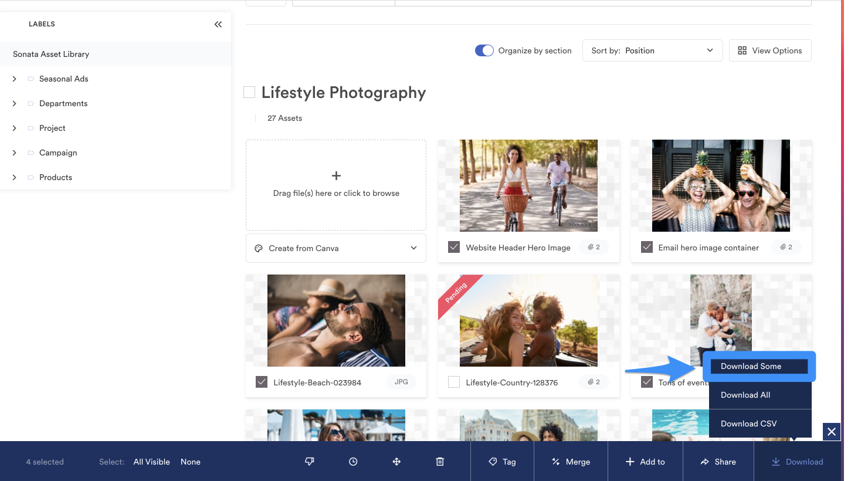Select all via Lifestyle Photography section checkbox
Image resolution: width=868 pixels, height=481 pixels.
tap(249, 92)
